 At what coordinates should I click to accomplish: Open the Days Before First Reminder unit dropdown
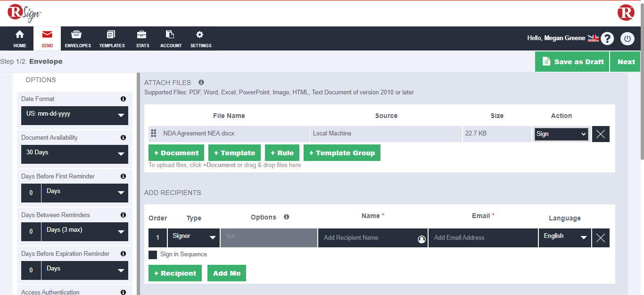click(x=85, y=193)
